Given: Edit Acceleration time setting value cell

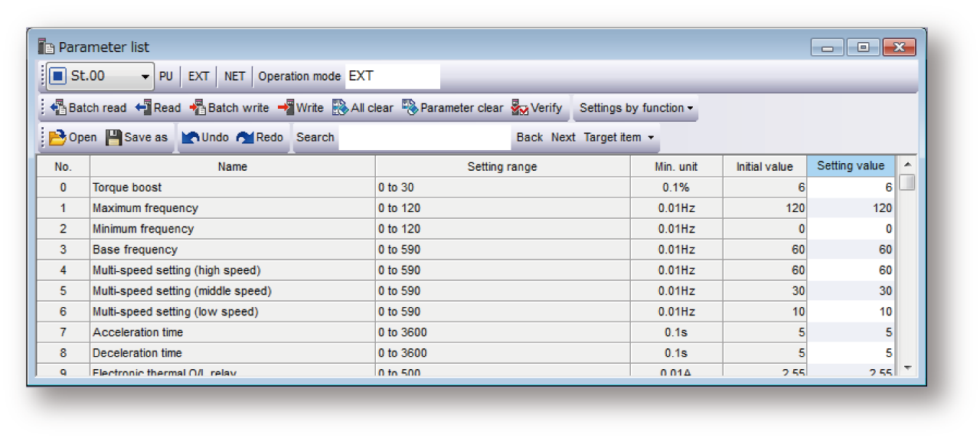Looking at the screenshot, I should pyautogui.click(x=851, y=332).
